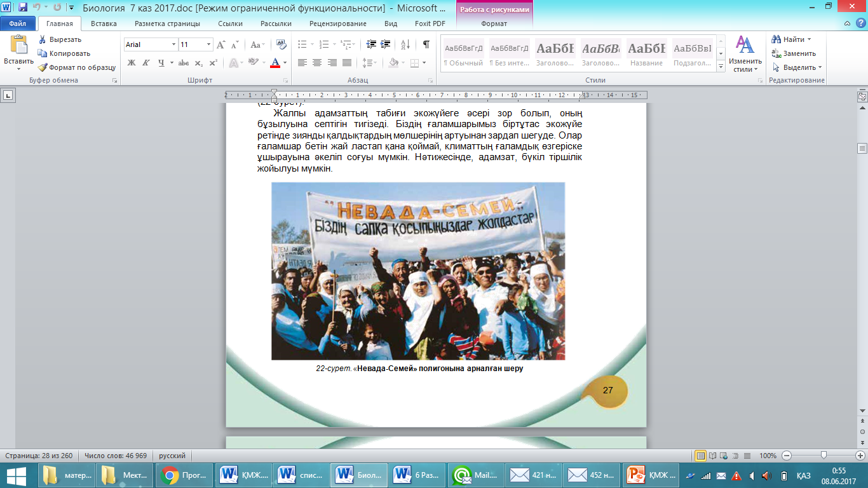Align text to the left
This screenshot has height=488, width=868.
pyautogui.click(x=302, y=63)
